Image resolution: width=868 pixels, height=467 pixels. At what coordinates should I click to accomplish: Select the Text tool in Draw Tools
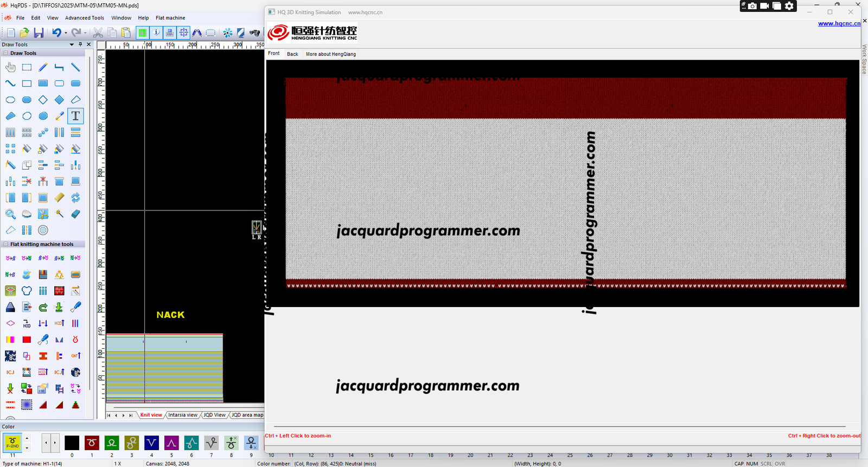(x=75, y=116)
